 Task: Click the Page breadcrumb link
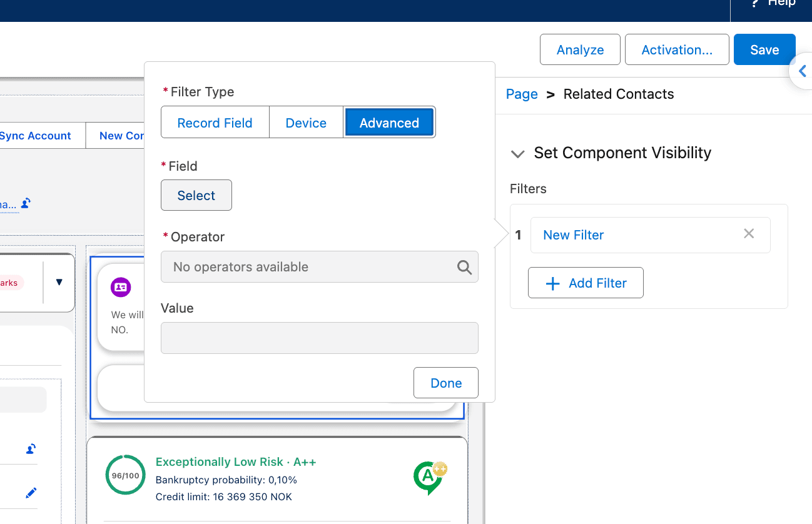pyautogui.click(x=522, y=94)
